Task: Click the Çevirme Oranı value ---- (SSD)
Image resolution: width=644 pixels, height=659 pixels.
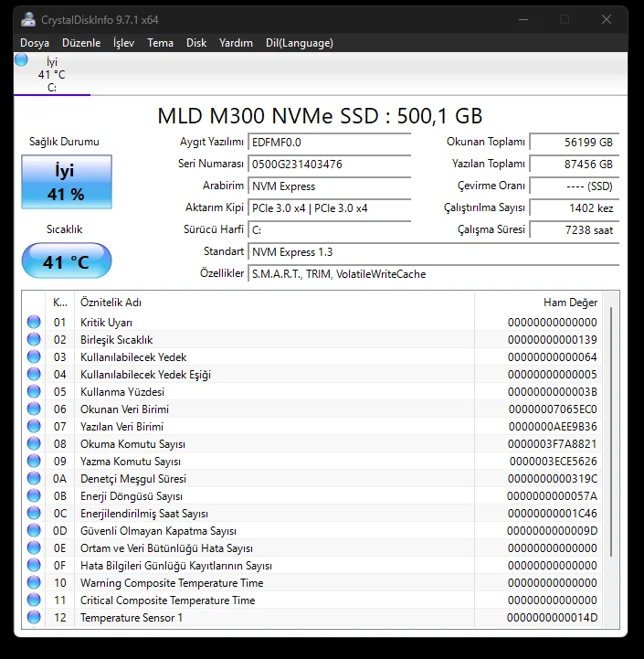Action: (x=575, y=186)
